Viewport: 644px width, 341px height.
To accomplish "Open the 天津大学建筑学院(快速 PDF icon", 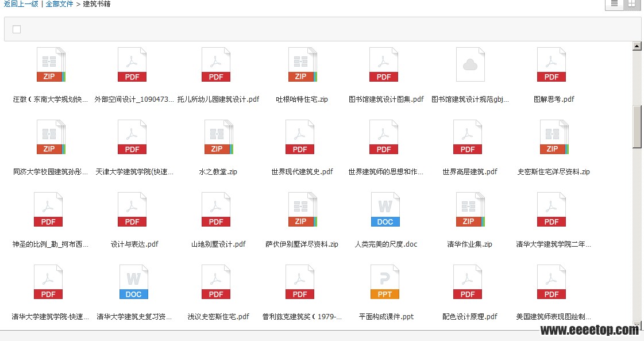I will (132, 137).
